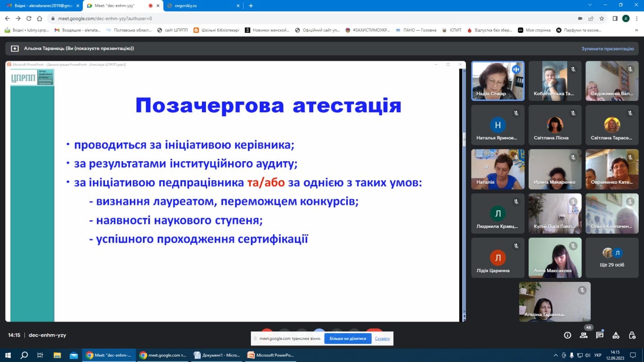
Task: Close the ovgorskiy.ru tab
Action: point(237,6)
